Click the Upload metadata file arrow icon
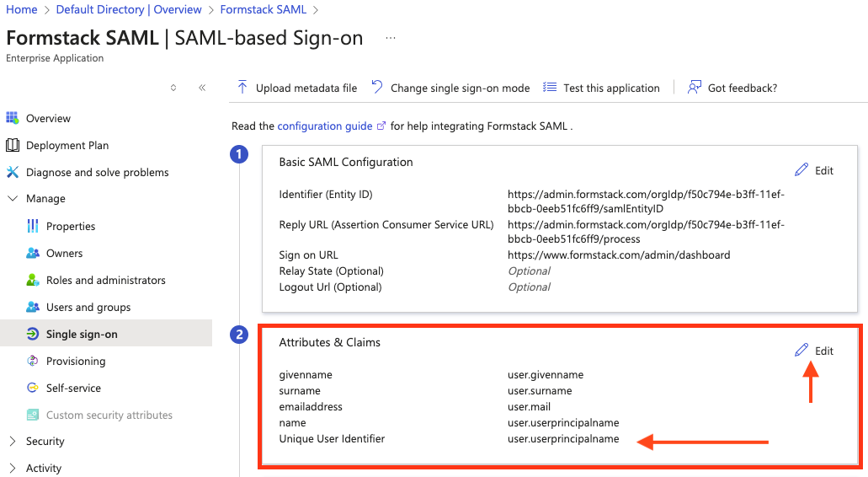 (242, 88)
